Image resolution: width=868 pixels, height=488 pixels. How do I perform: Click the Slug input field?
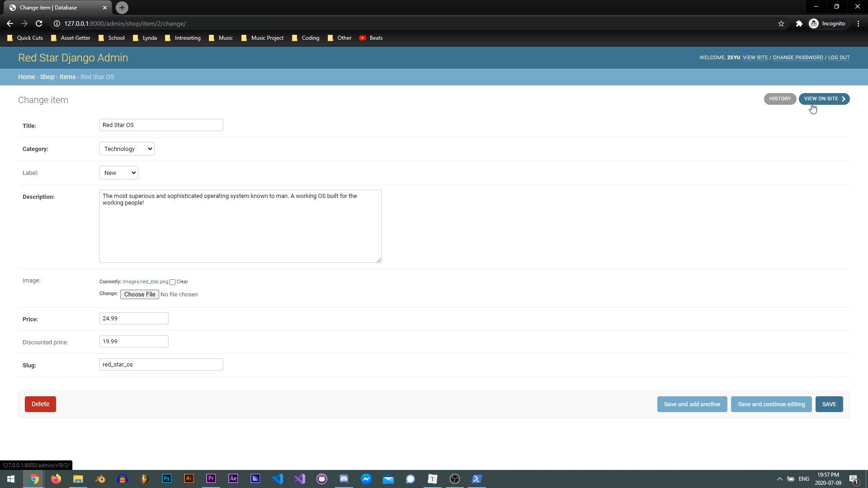[161, 364]
